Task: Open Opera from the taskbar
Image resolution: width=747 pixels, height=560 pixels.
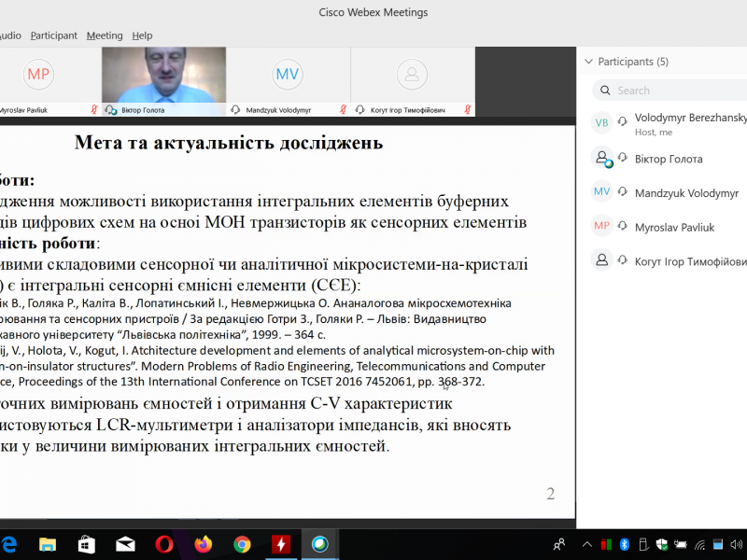Action: (163, 544)
